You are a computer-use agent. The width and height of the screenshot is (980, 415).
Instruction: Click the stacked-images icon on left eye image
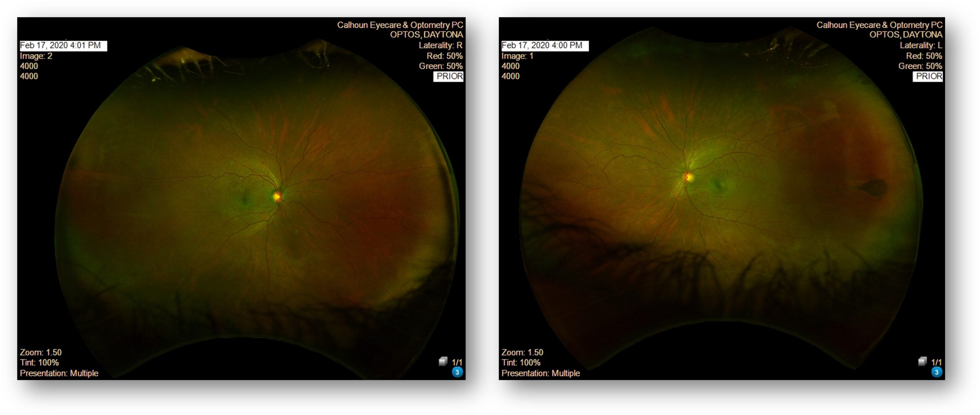(923, 361)
